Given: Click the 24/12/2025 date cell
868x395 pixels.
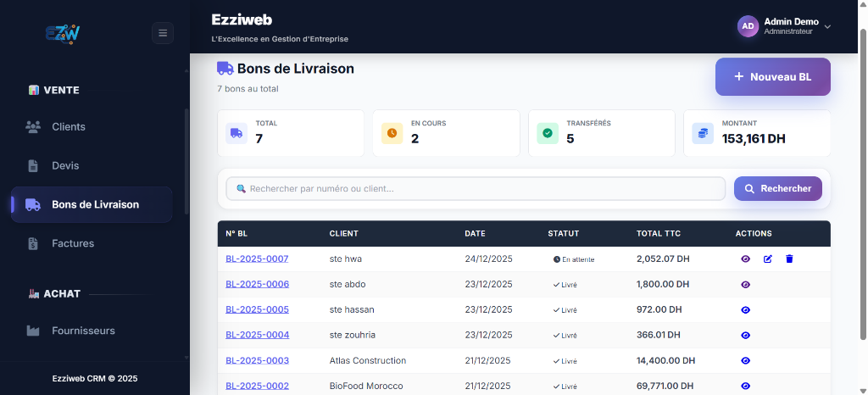Looking at the screenshot, I should (x=489, y=259).
